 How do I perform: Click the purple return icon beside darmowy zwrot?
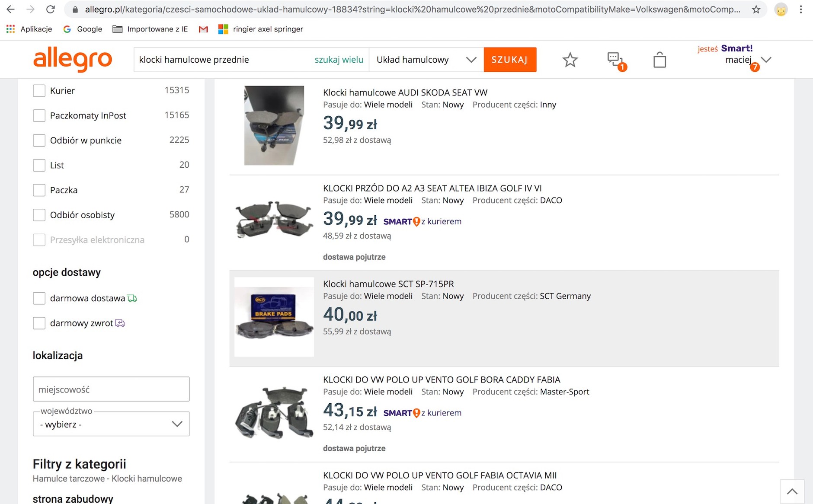pos(120,323)
